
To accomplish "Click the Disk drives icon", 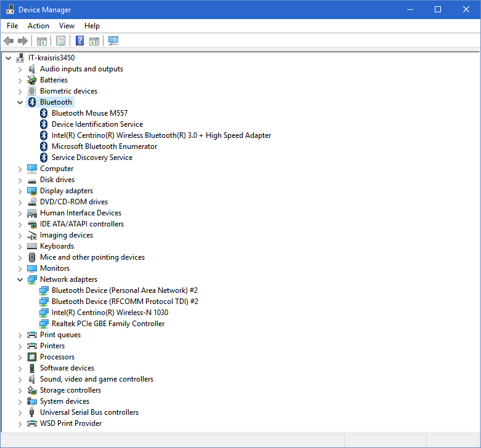I will coord(32,181).
